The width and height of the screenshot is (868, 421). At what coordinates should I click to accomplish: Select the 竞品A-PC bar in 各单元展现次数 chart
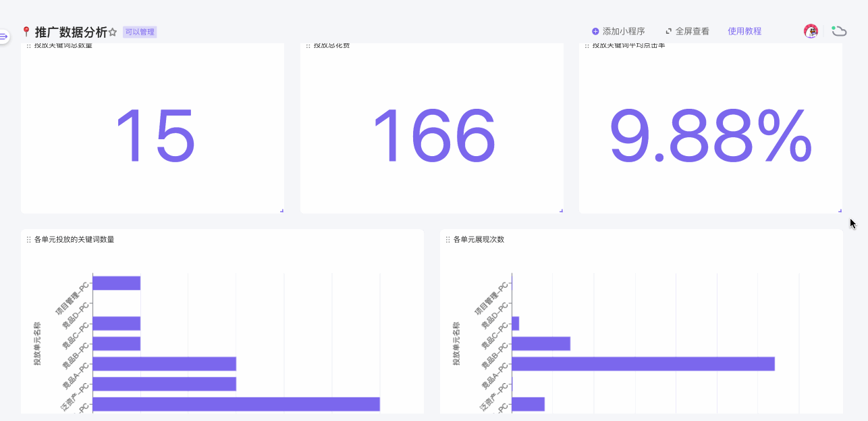click(643, 364)
